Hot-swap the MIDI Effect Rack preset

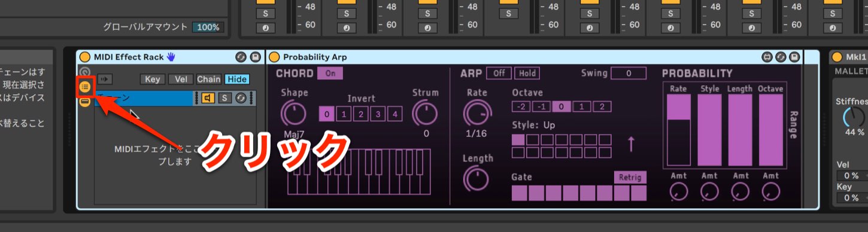(241, 57)
